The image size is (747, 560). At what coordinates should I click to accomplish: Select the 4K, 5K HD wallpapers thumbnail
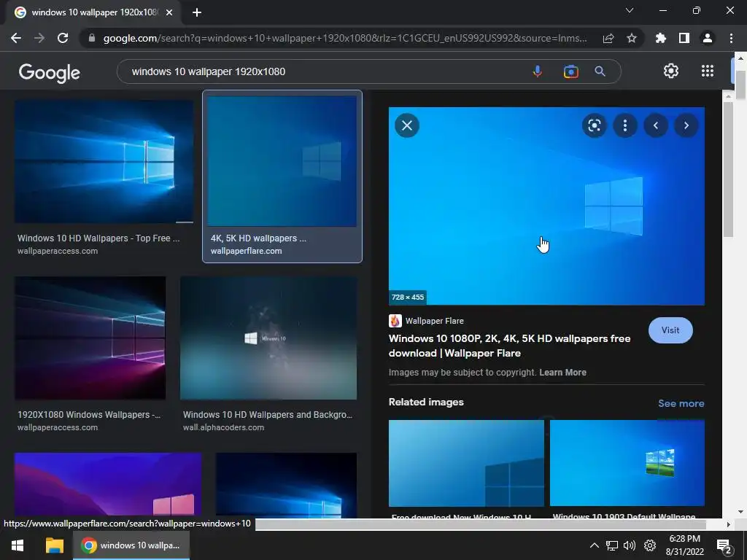pos(282,161)
